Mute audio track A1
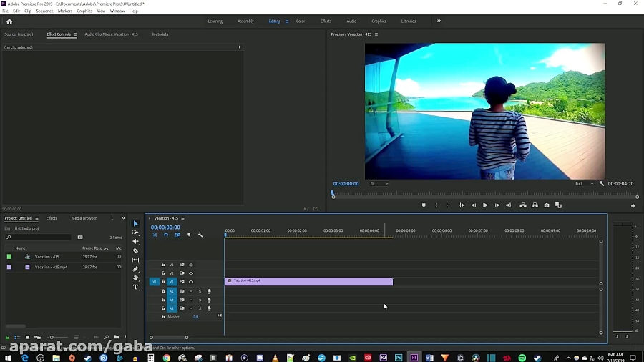Image resolution: width=644 pixels, height=362 pixels. click(191, 291)
